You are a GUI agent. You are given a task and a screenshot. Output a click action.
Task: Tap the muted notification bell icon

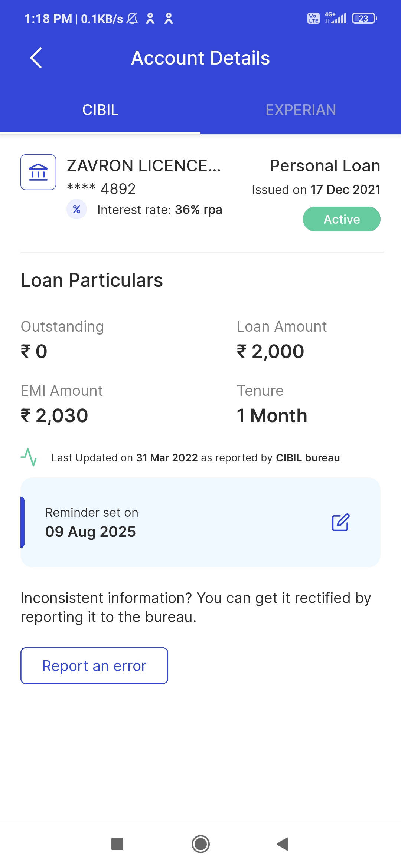pos(132,18)
